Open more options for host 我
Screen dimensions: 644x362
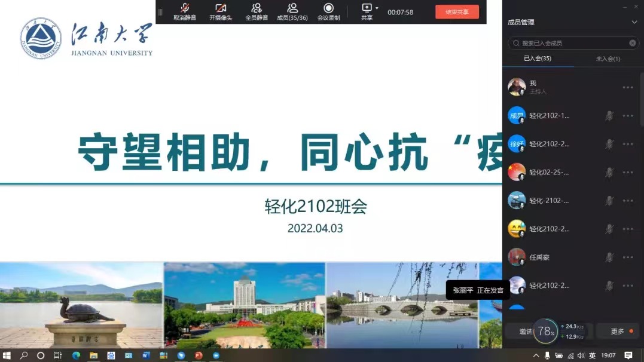pyautogui.click(x=627, y=87)
